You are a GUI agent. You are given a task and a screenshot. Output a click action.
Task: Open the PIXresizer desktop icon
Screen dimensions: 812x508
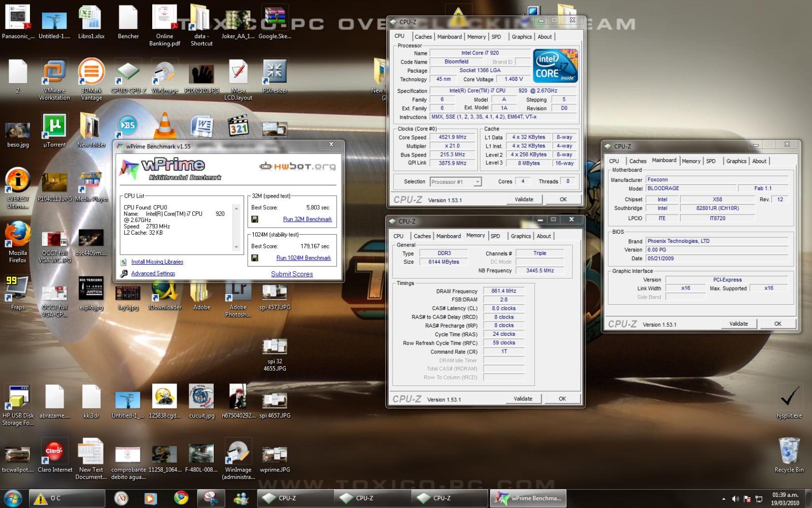(x=275, y=76)
